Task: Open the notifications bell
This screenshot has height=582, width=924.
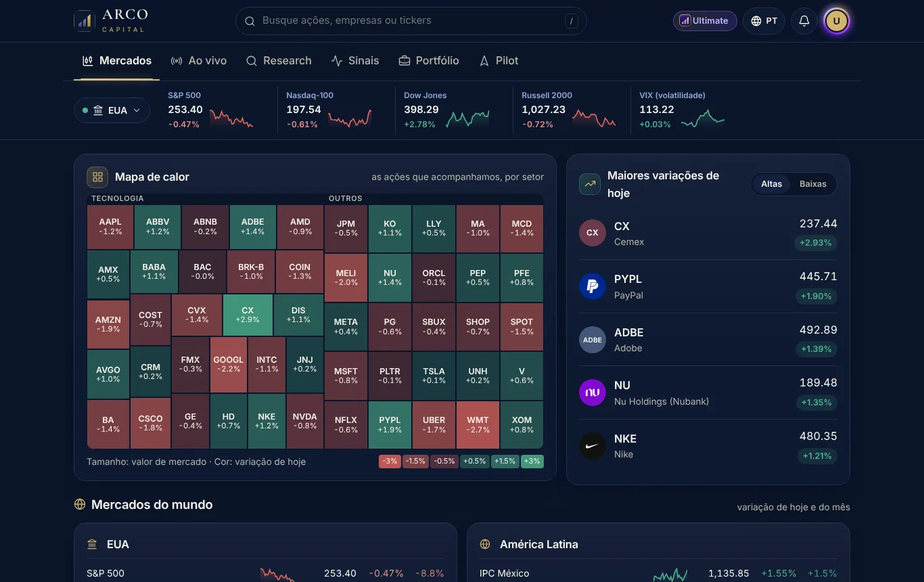Action: (x=804, y=21)
